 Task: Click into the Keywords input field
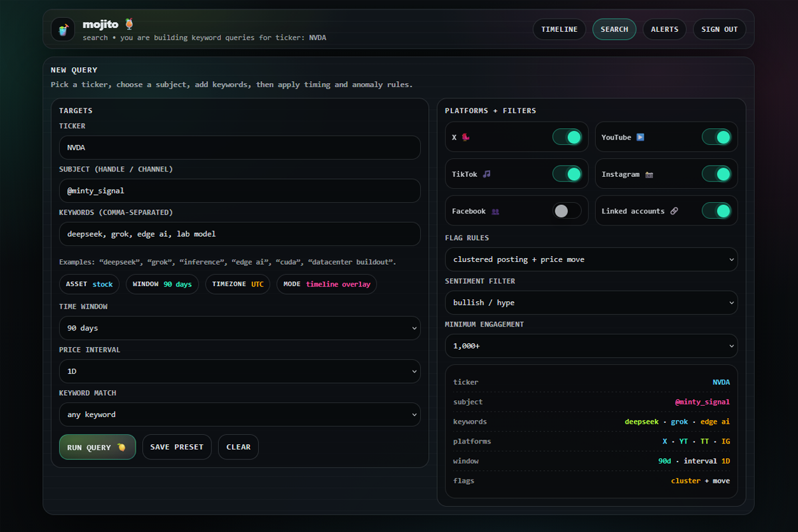coord(239,234)
